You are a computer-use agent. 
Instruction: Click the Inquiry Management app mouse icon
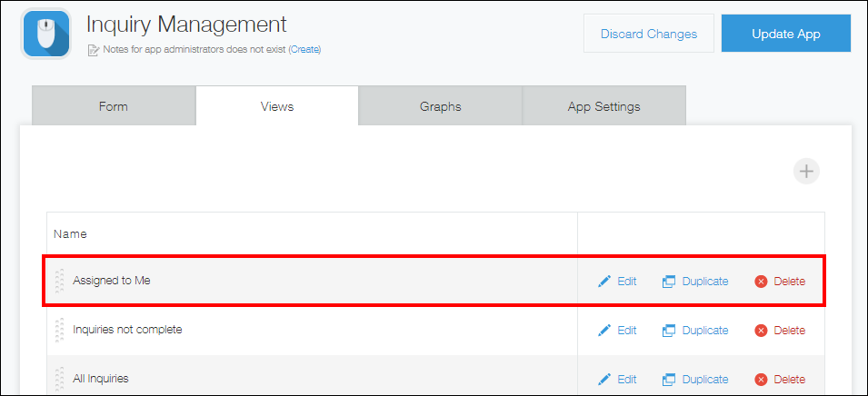click(45, 34)
